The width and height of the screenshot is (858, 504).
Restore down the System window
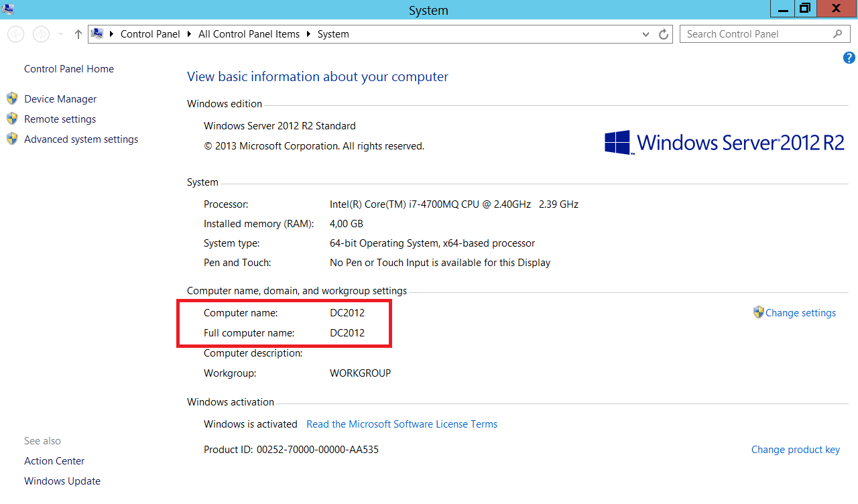[805, 9]
